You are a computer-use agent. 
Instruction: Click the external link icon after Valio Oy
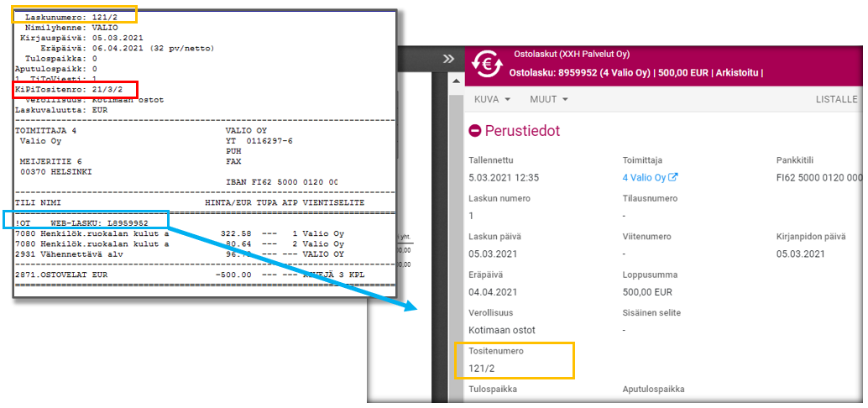coord(672,178)
